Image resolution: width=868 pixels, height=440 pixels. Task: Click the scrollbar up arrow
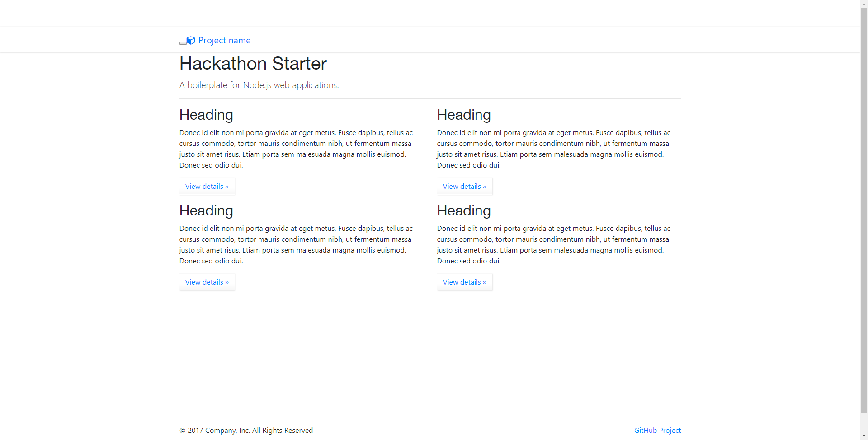[864, 3]
